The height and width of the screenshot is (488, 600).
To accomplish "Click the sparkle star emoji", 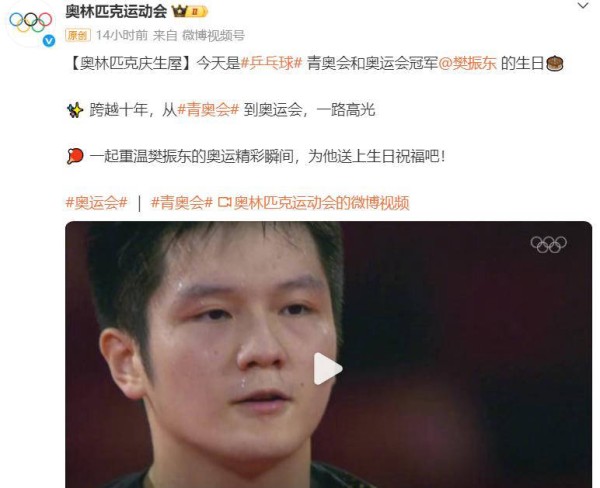I will pos(75,110).
